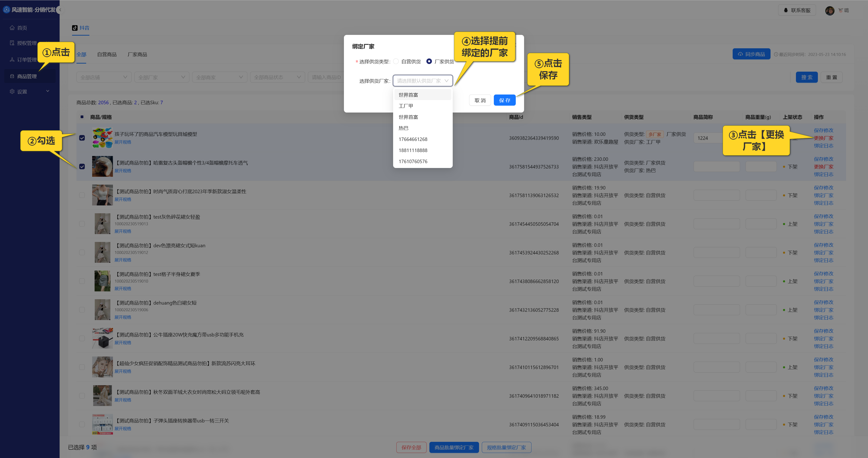The width and height of the screenshot is (868, 458).
Task: Select the 自营供货 radio button
Action: tap(396, 61)
